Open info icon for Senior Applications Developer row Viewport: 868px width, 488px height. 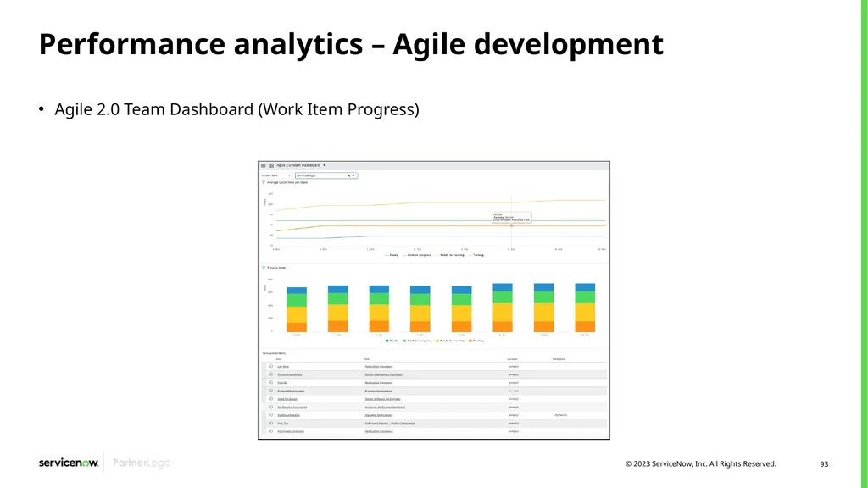pos(270,374)
